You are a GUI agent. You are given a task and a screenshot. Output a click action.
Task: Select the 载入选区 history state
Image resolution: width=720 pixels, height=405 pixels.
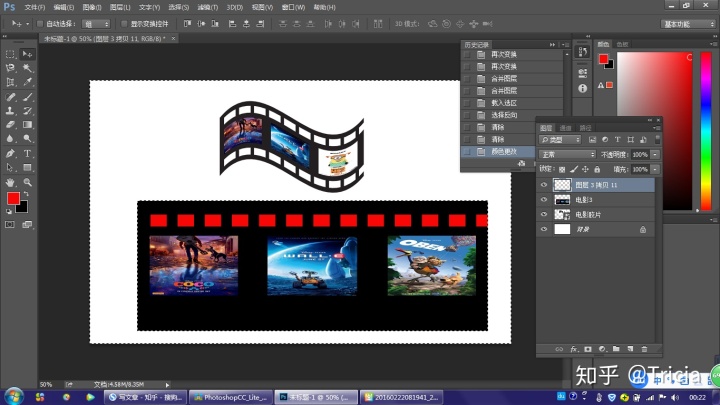(504, 103)
